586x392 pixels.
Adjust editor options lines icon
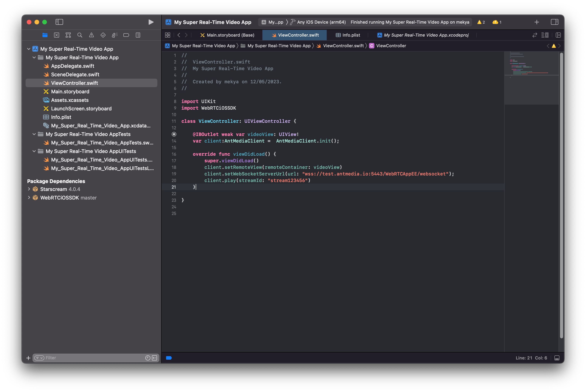point(545,35)
